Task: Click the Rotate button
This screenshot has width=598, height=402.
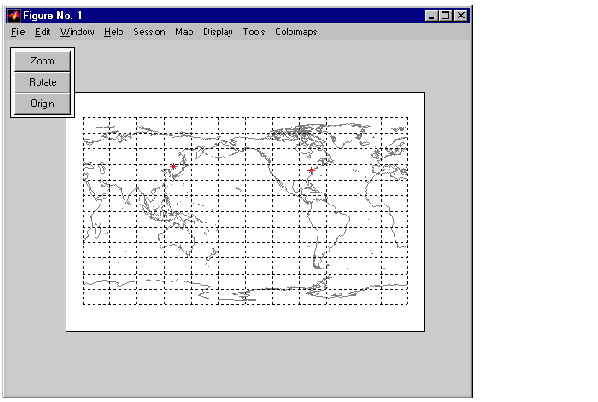Action: point(42,82)
